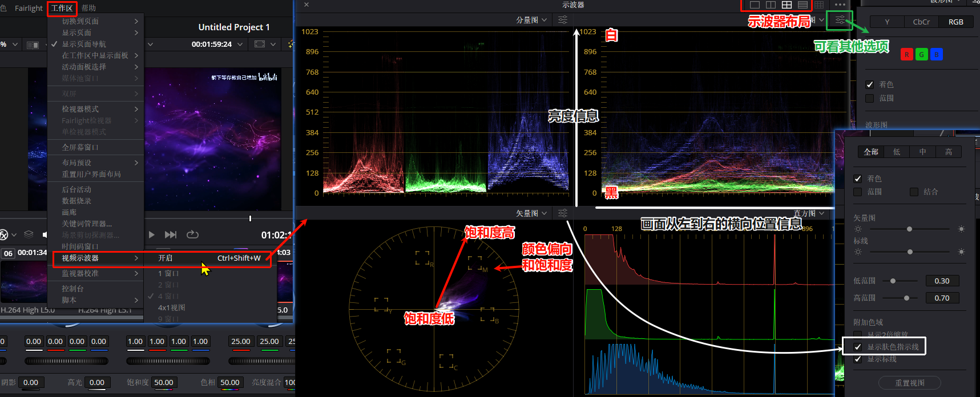
Task: Open settings icon beside 矢量图 scope
Action: 563,213
